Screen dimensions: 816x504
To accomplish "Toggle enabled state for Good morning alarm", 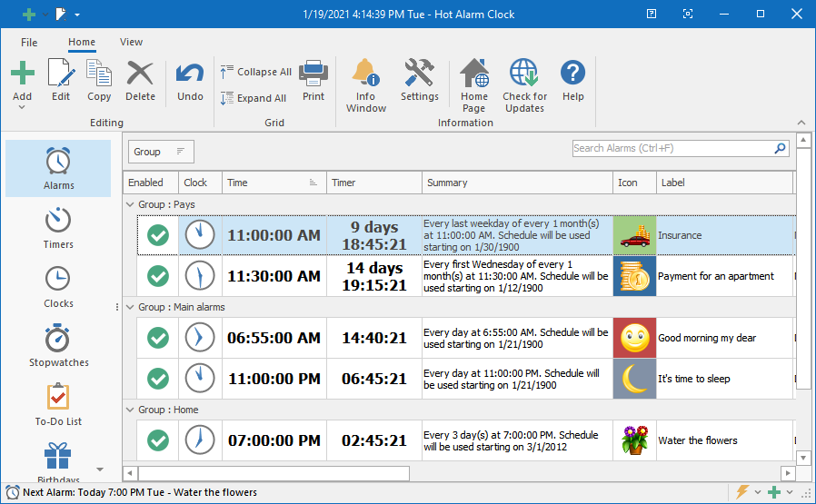I will point(158,338).
